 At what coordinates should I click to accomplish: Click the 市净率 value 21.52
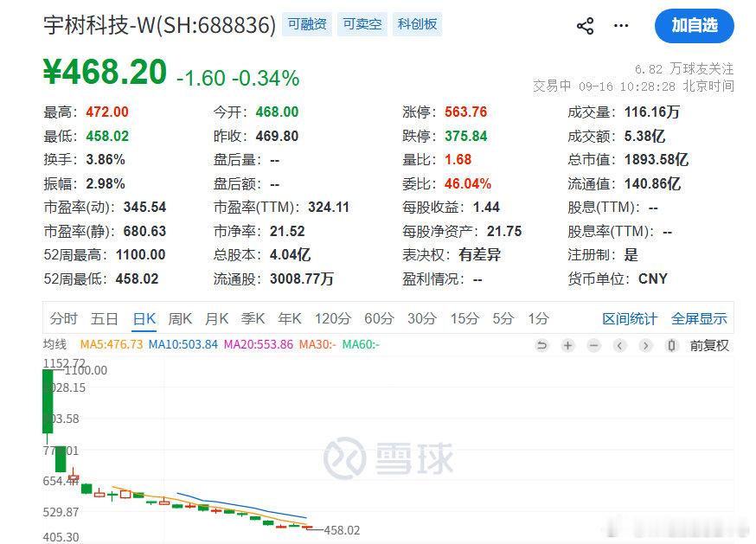click(287, 232)
